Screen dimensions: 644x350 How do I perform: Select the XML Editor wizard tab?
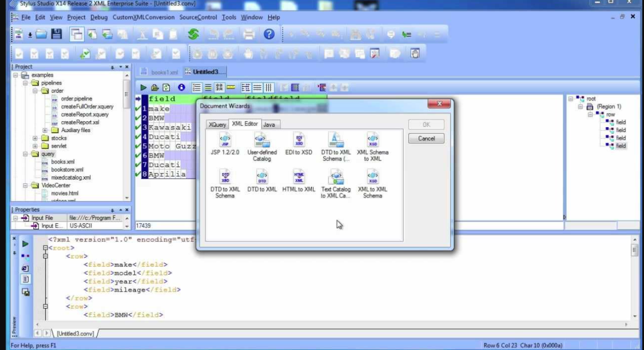[245, 124]
